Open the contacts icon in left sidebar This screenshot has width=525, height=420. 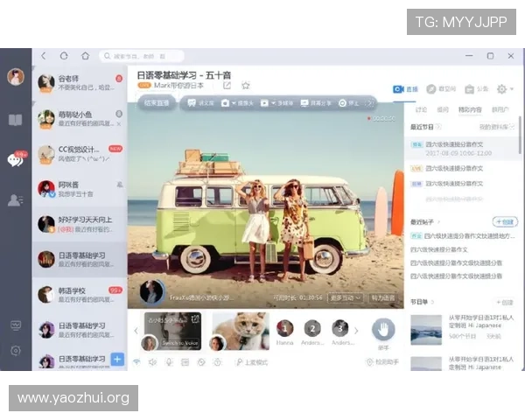coord(16,200)
